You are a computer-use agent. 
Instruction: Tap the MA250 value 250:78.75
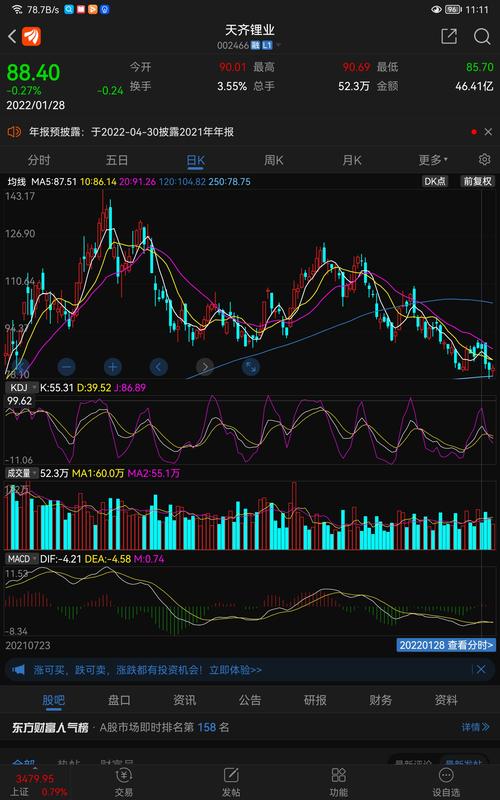click(230, 182)
